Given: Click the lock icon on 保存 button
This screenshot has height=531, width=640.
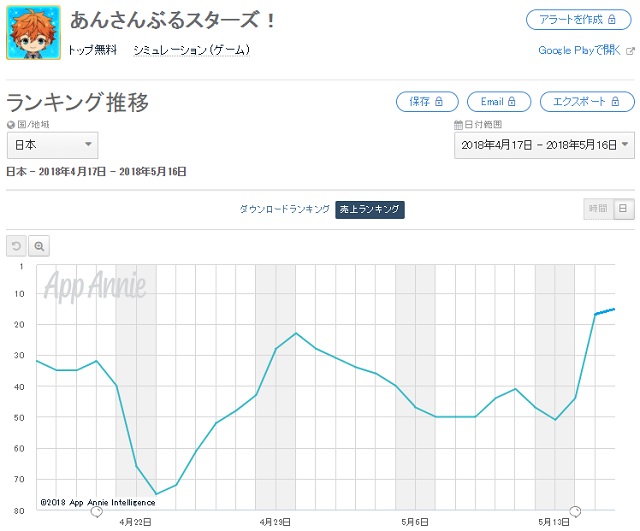Looking at the screenshot, I should point(439,101).
